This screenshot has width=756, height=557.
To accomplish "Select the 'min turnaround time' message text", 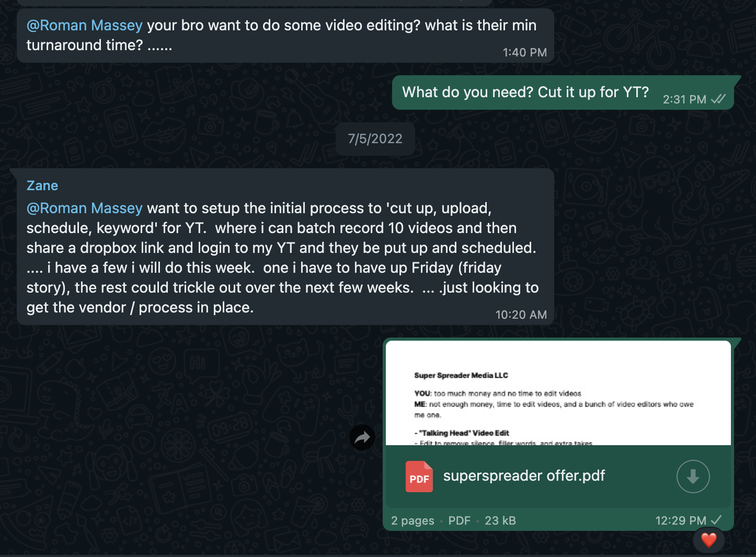I will pos(281,35).
